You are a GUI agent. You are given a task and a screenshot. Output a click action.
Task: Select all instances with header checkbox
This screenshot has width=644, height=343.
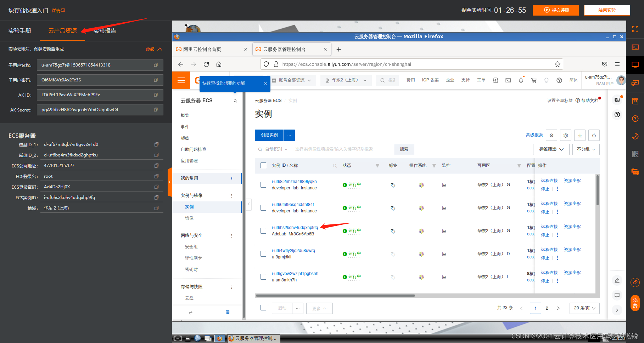(263, 165)
